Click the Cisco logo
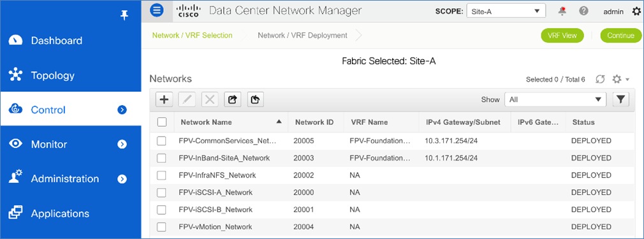This screenshot has width=644, height=239. click(x=189, y=11)
